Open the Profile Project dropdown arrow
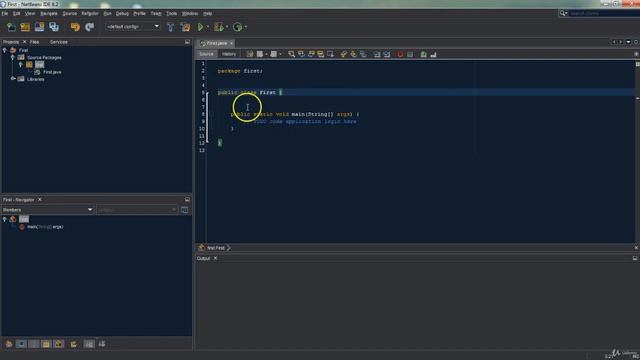The image size is (640, 360). [246, 27]
